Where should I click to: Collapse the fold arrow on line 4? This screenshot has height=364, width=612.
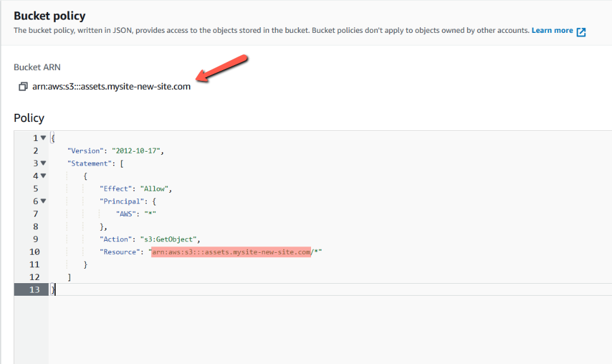(44, 176)
